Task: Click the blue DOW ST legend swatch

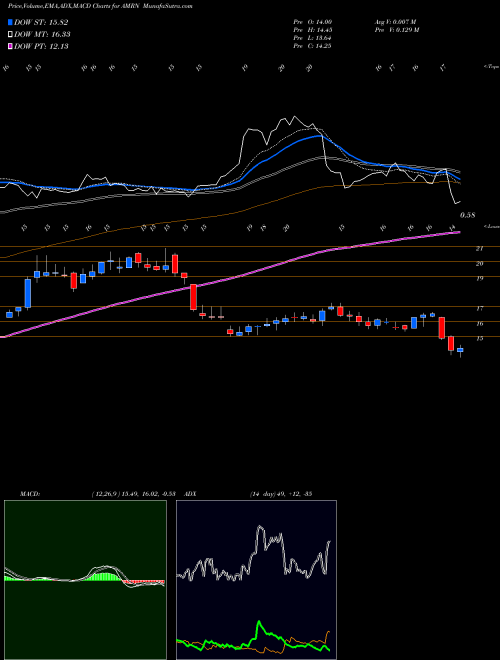Action: tap(10, 22)
